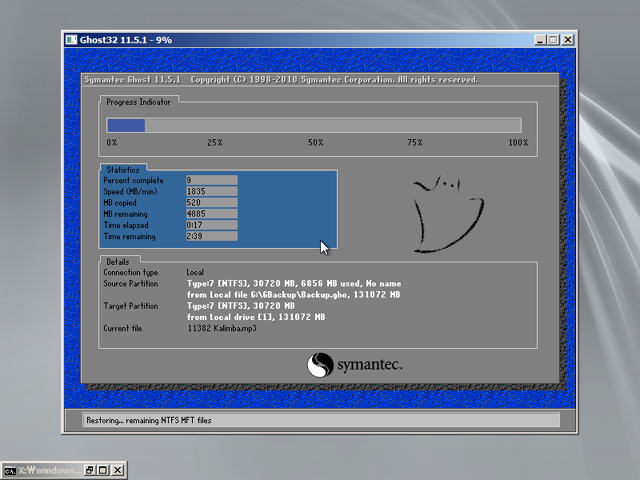This screenshot has height=480, width=640.
Task: Close the Ghost32 11.5.1 window
Action: (x=568, y=40)
